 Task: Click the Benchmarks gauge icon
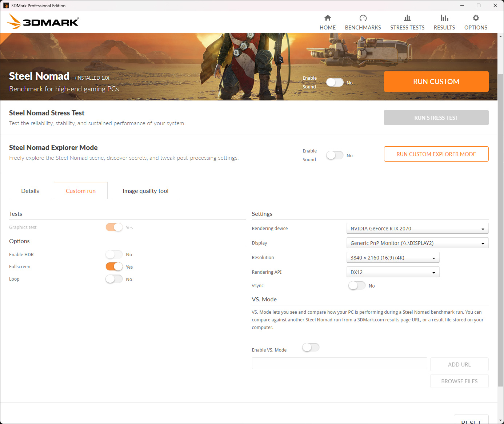363,18
